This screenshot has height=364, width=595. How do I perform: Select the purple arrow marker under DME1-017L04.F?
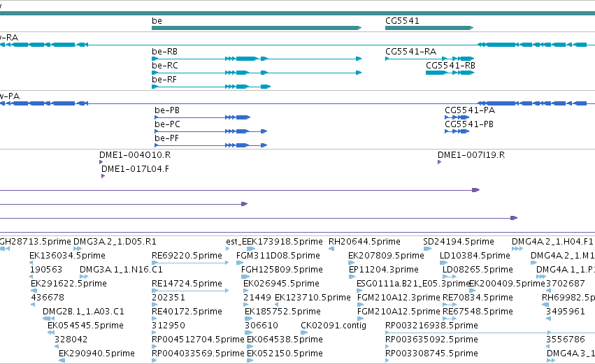tap(103, 176)
